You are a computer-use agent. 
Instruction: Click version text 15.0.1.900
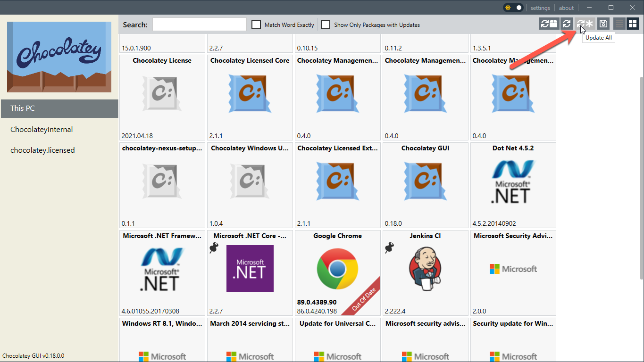[x=136, y=48]
